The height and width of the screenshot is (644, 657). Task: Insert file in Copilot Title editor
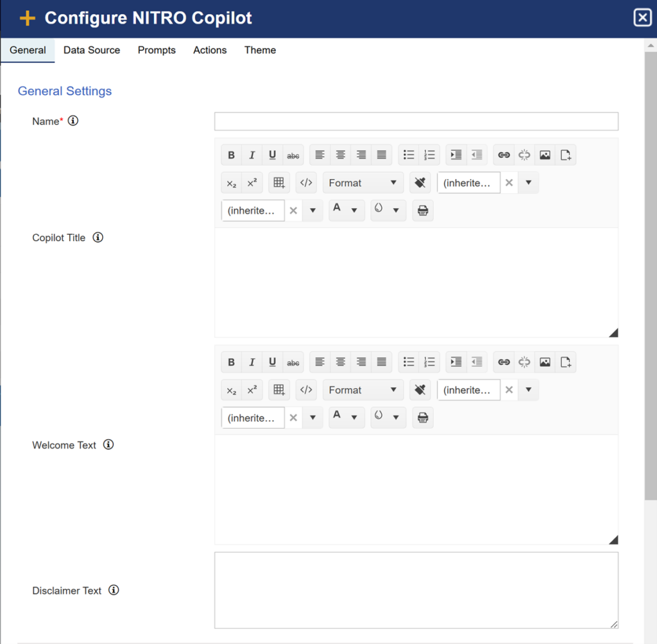565,155
